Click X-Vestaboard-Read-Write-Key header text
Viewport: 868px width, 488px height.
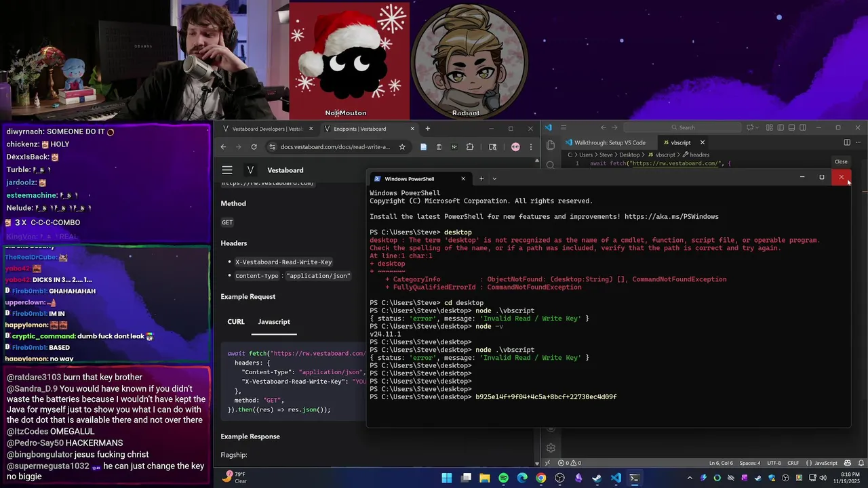coord(283,262)
